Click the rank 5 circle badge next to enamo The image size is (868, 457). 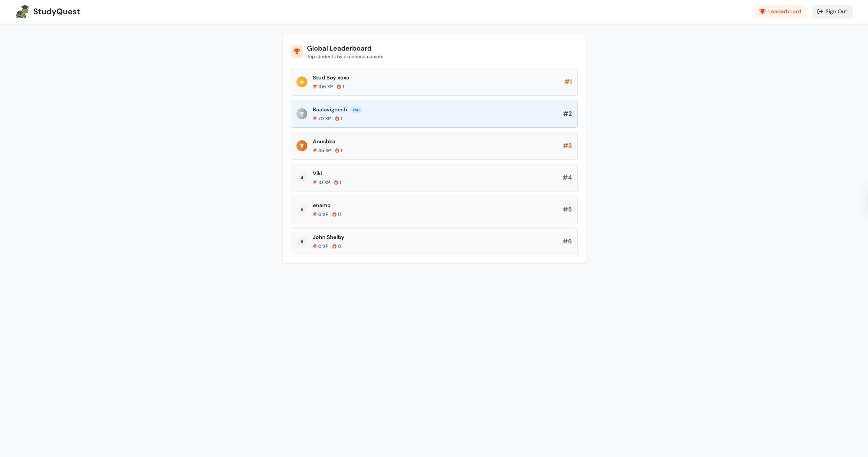[x=302, y=209]
